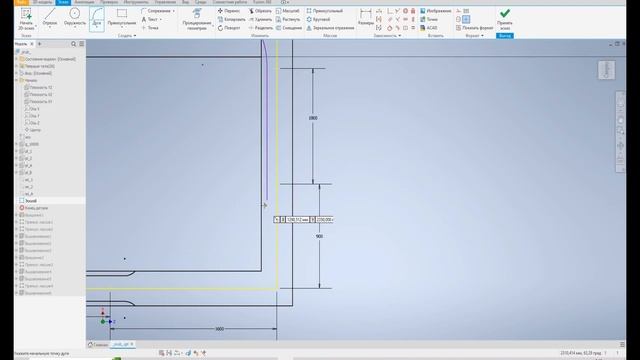Select the Прямоугольник rectangle tool
The height and width of the screenshot is (360, 640).
point(122,18)
